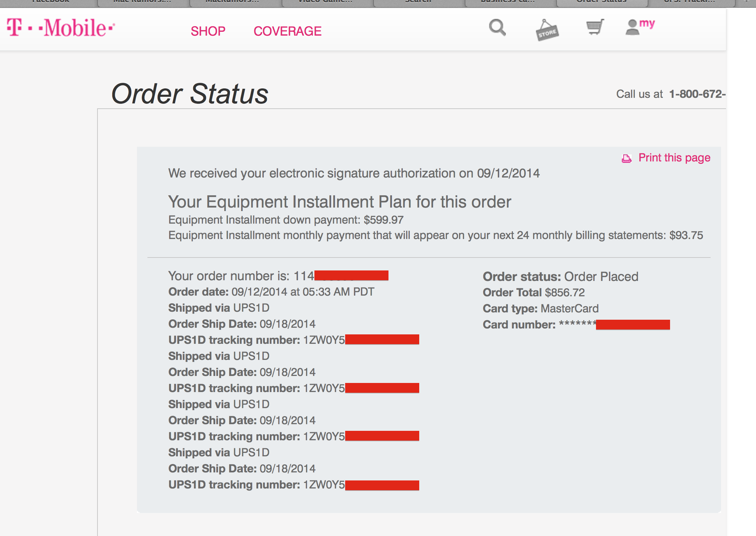The width and height of the screenshot is (756, 536).
Task: Open the SHOP menu
Action: (208, 31)
